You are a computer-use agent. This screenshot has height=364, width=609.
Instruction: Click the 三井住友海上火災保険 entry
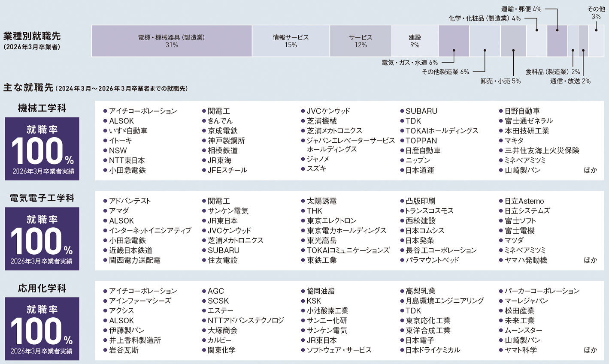pos(542,150)
